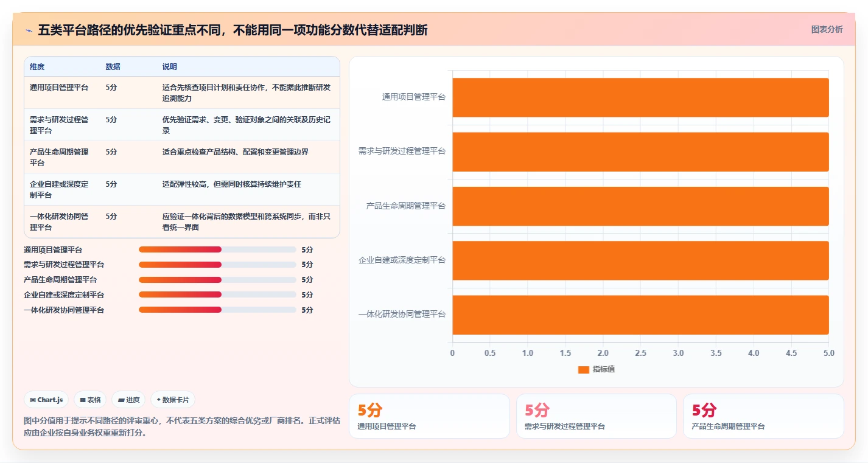The height and width of the screenshot is (463, 868).
Task: Click the 5.0 tick on the x-axis
Action: pyautogui.click(x=829, y=353)
